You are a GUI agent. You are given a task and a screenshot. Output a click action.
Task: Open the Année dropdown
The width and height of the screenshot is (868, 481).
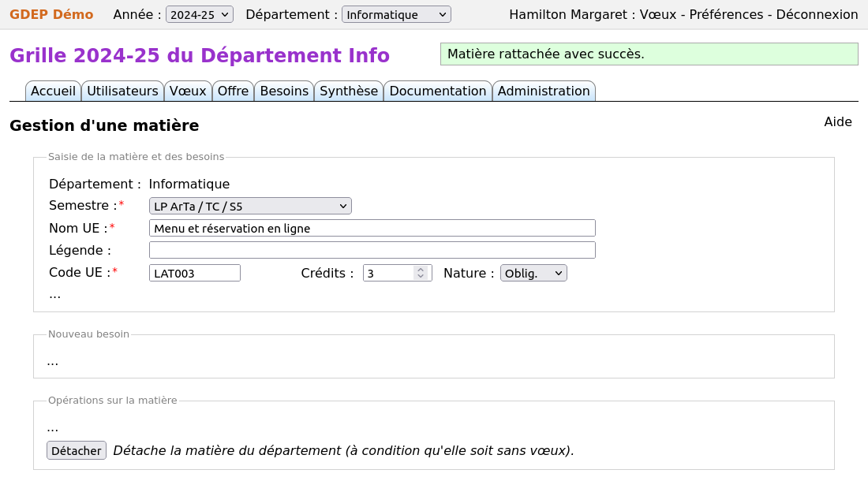(x=200, y=14)
